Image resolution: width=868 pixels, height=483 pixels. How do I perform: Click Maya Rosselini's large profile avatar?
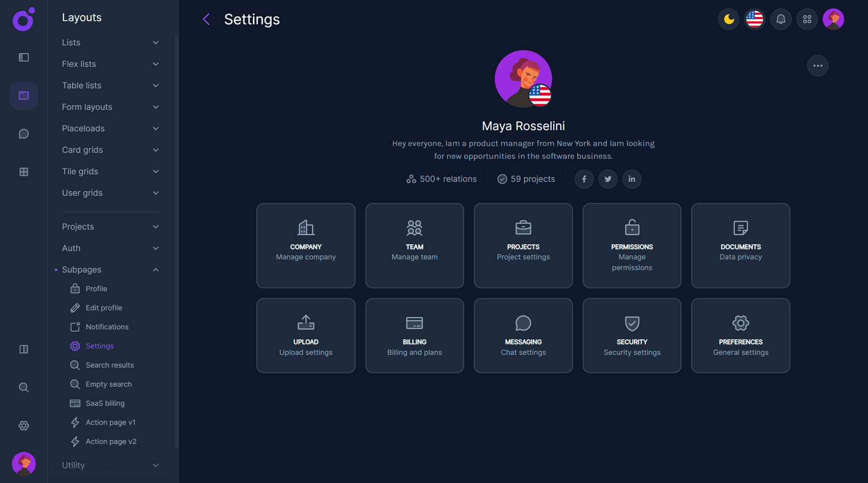[x=523, y=79]
